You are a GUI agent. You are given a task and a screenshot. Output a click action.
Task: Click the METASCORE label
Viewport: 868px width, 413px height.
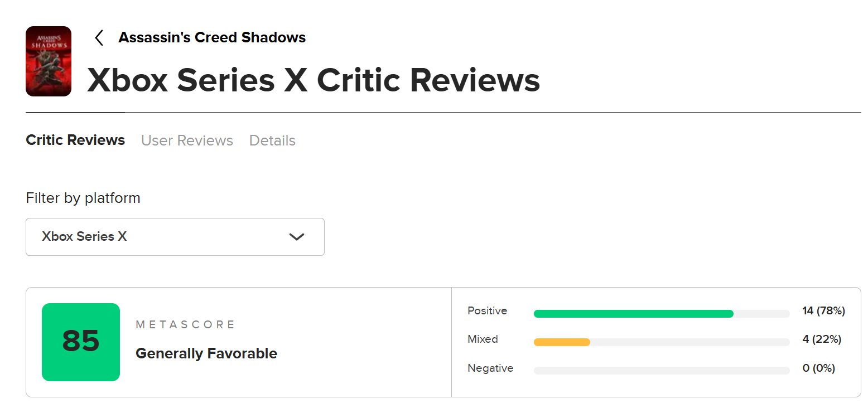click(186, 324)
